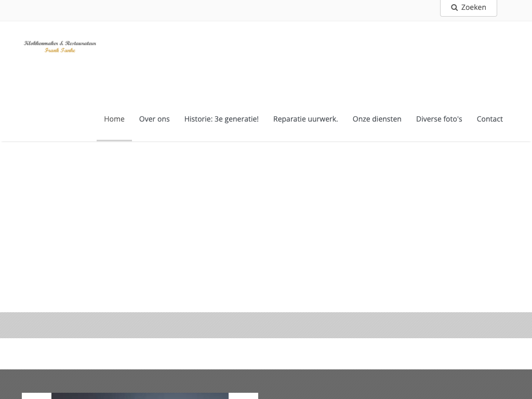Click the Klokkenmaker & Restaurateur logo
Screen dimensions: 532x399
pyautogui.click(x=60, y=43)
